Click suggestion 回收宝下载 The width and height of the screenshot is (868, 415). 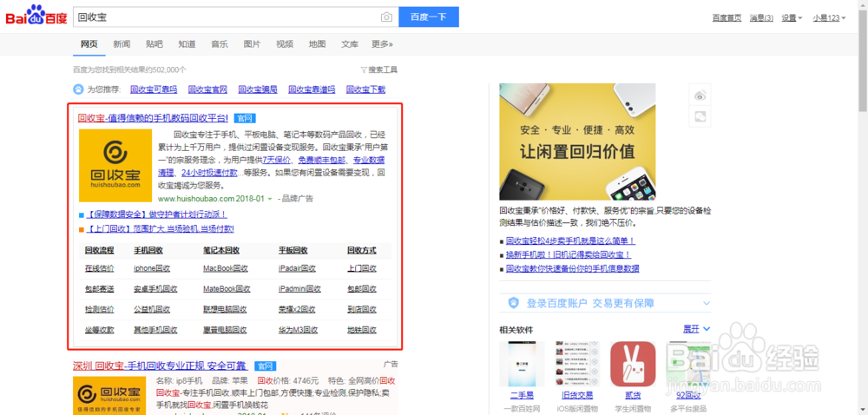(x=366, y=89)
